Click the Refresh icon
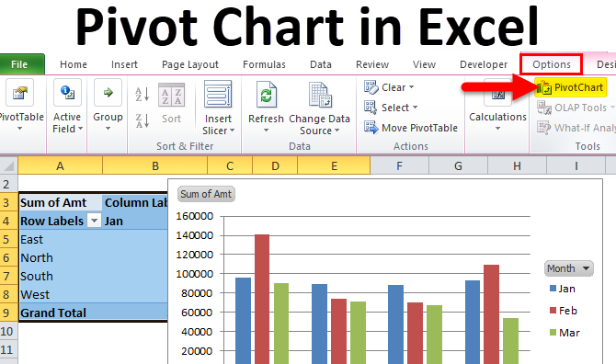Viewport: 616px width, 364px height. (266, 95)
